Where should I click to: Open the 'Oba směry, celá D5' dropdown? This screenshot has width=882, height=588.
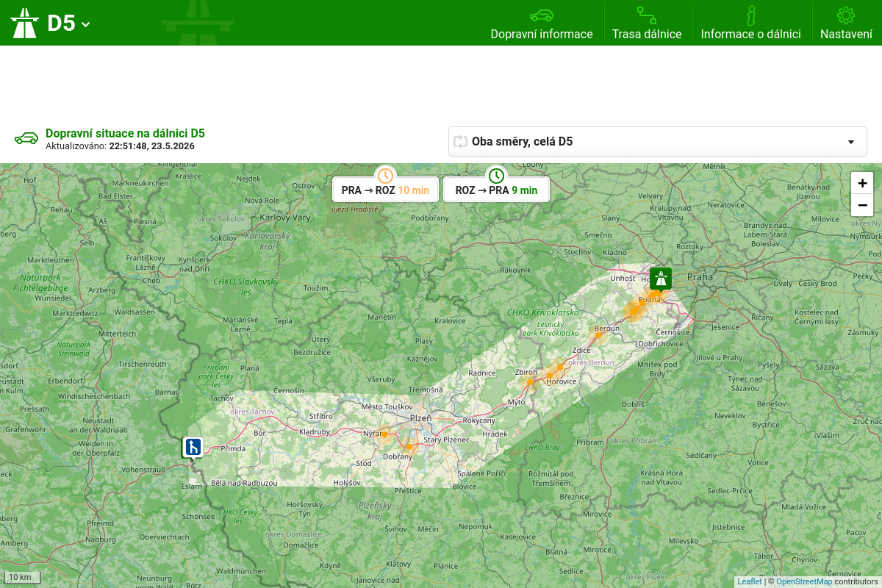pos(657,142)
